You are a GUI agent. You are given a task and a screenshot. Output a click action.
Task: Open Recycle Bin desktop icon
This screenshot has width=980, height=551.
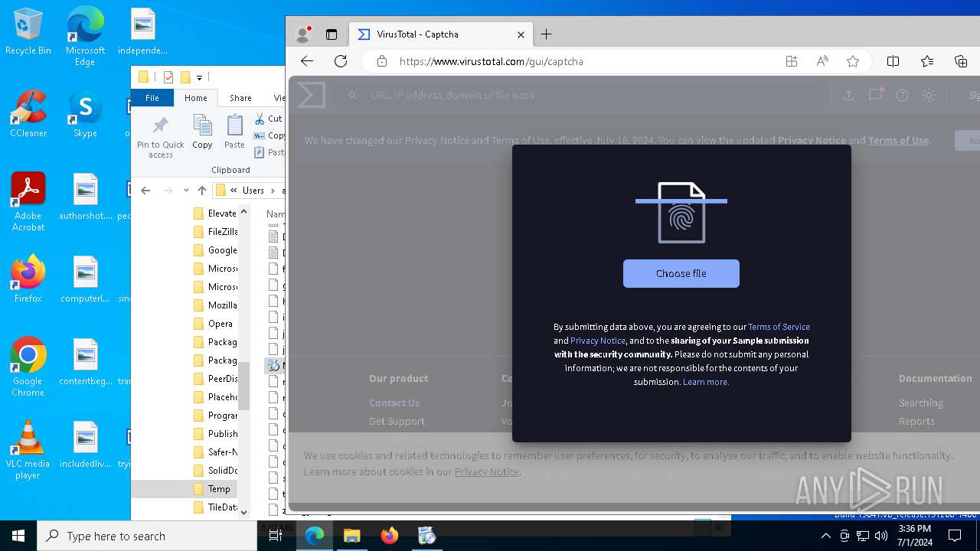click(28, 31)
